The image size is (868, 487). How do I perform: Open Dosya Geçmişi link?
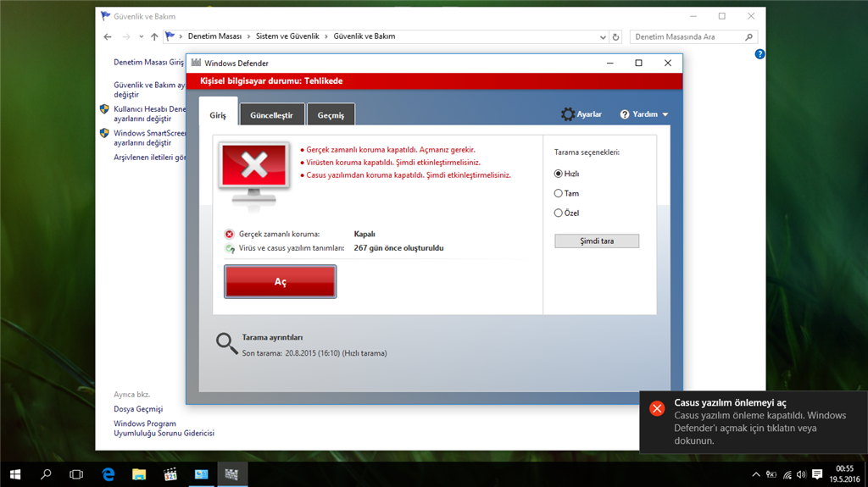coord(138,409)
